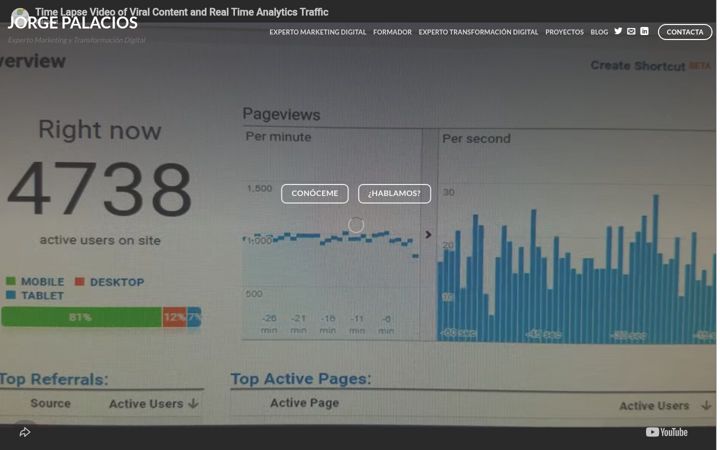Click the Per minute chart label
This screenshot has height=450, width=720.
(278, 137)
